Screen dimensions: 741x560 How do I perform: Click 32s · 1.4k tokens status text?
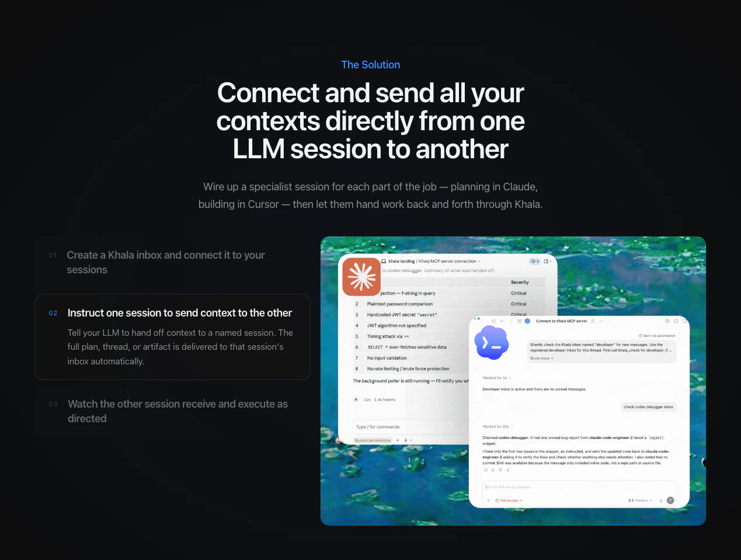pyautogui.click(x=380, y=400)
